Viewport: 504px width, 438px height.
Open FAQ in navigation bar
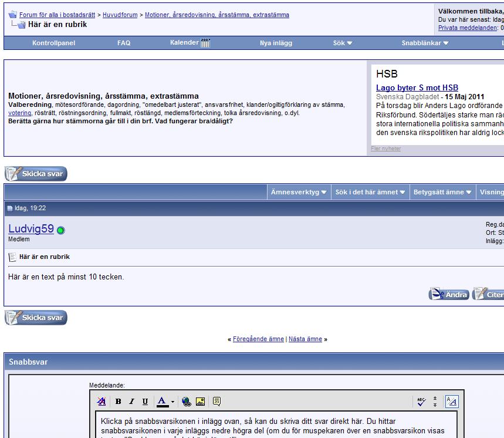click(x=124, y=43)
